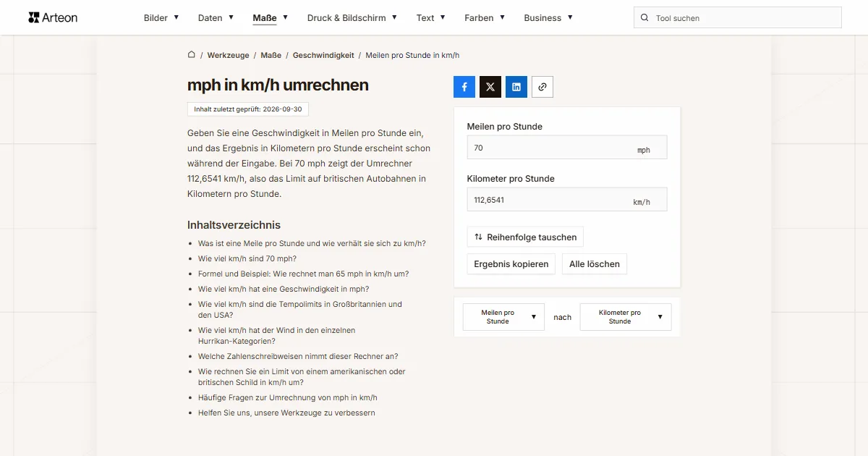The width and height of the screenshot is (868, 456).
Task: Open target unit Kilometer pro Stunde dropdown
Action: (626, 317)
